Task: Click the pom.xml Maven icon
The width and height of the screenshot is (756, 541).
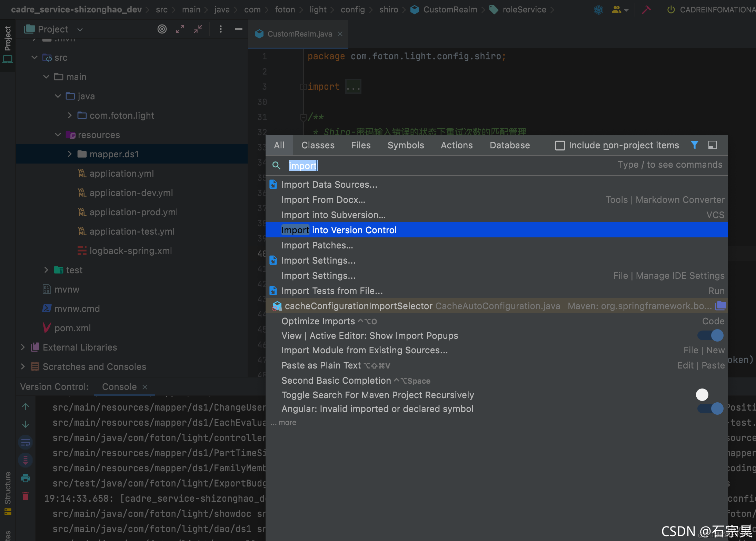Action: click(x=47, y=328)
